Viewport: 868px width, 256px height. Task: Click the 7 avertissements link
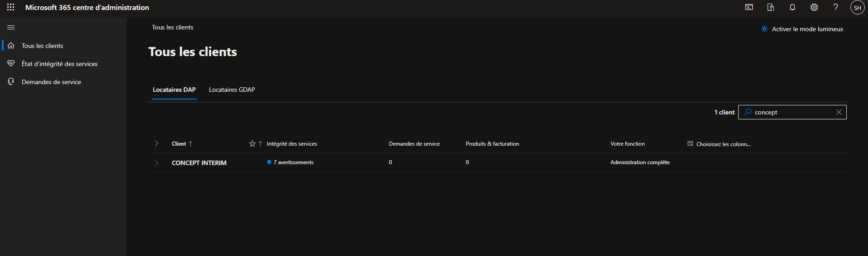coord(293,162)
